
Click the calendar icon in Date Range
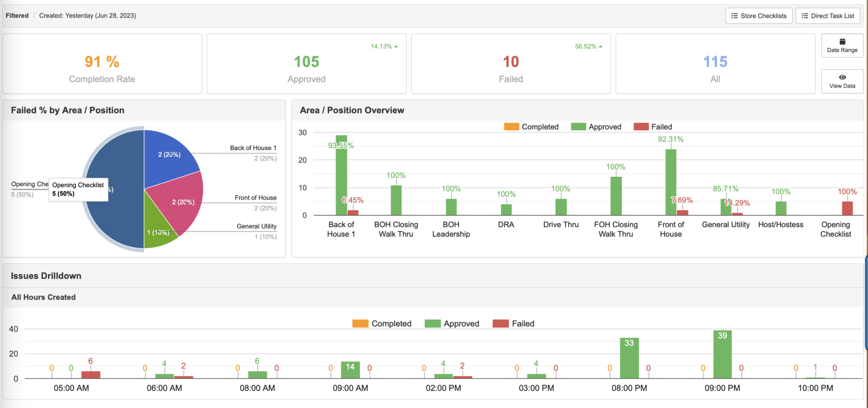842,41
